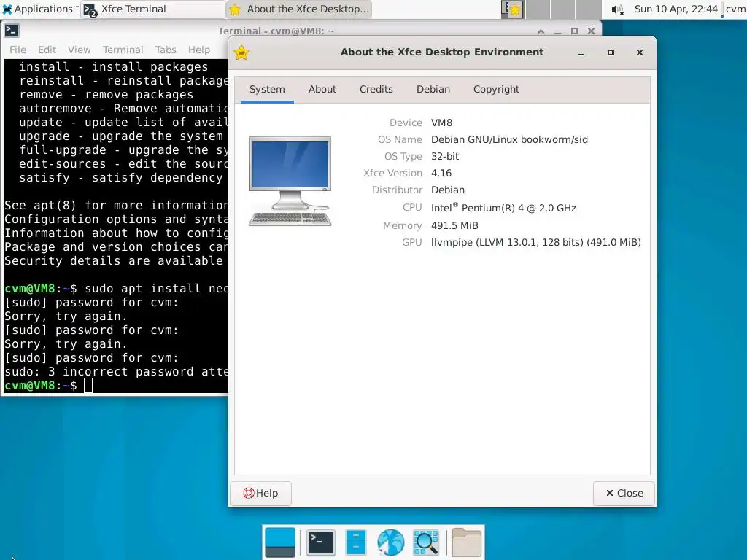This screenshot has height=560, width=747.
Task: Minimize the About the Xfce Desktop Environment dialog
Action: [581, 52]
